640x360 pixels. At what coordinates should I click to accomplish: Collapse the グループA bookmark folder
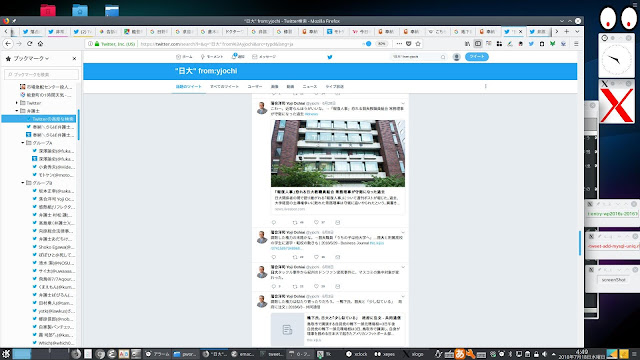pyautogui.click(x=23, y=143)
